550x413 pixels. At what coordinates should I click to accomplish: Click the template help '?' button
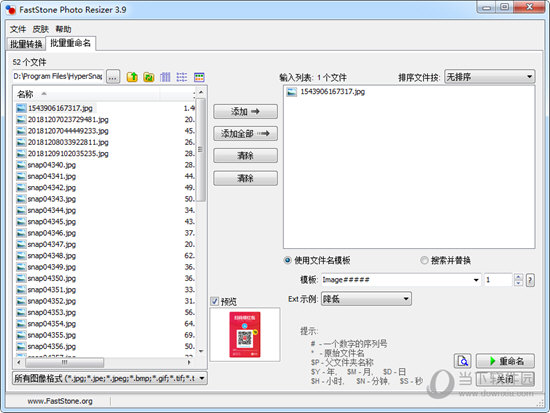[530, 280]
